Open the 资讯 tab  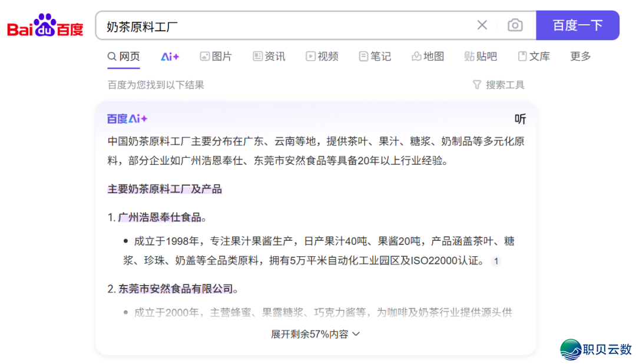(269, 57)
